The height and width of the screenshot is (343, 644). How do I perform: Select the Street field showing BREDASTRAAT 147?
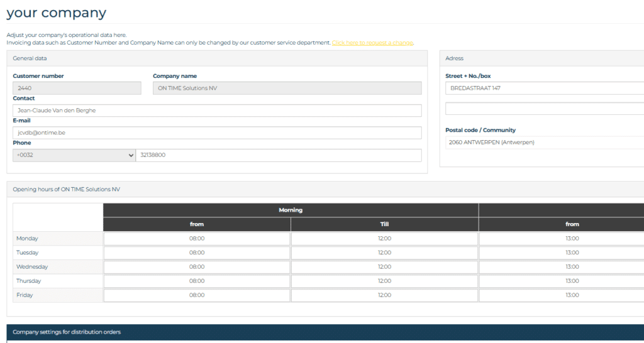[545, 89]
